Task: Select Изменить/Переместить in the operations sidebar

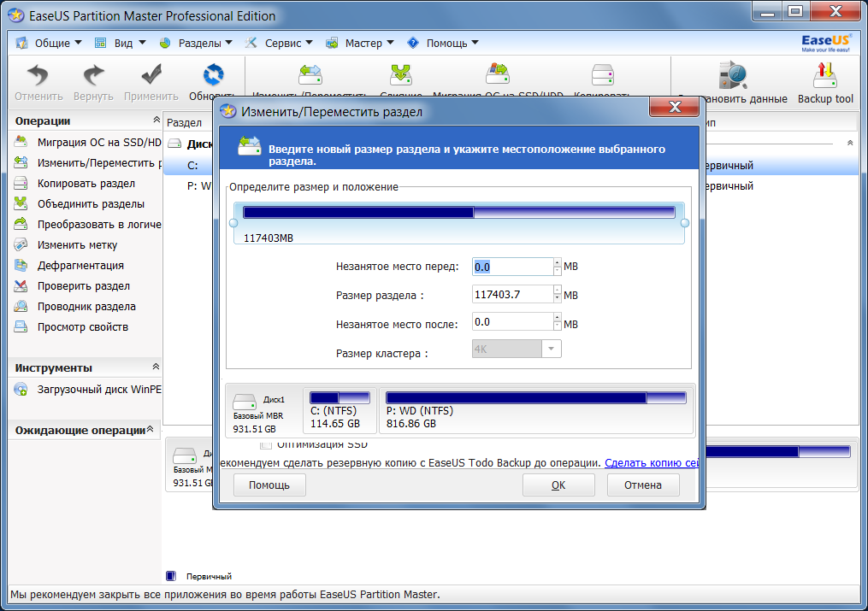Action: click(x=86, y=162)
